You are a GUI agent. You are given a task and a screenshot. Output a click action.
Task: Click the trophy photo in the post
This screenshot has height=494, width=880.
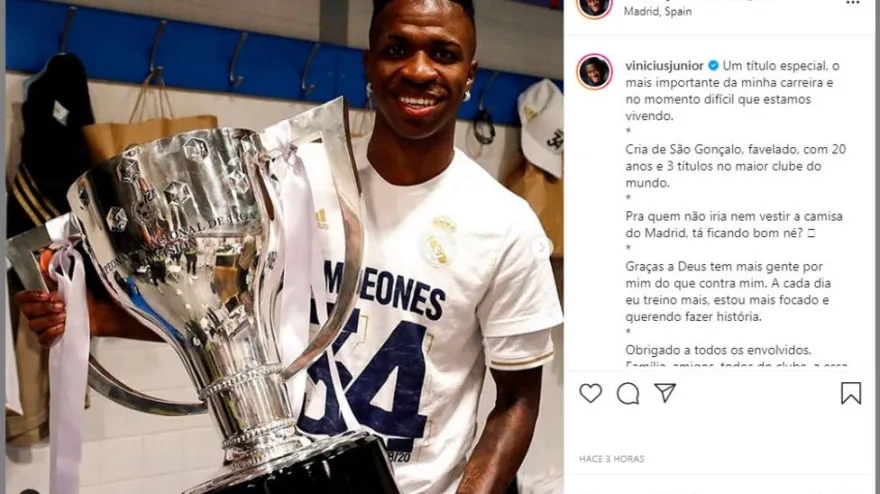pos(285,247)
